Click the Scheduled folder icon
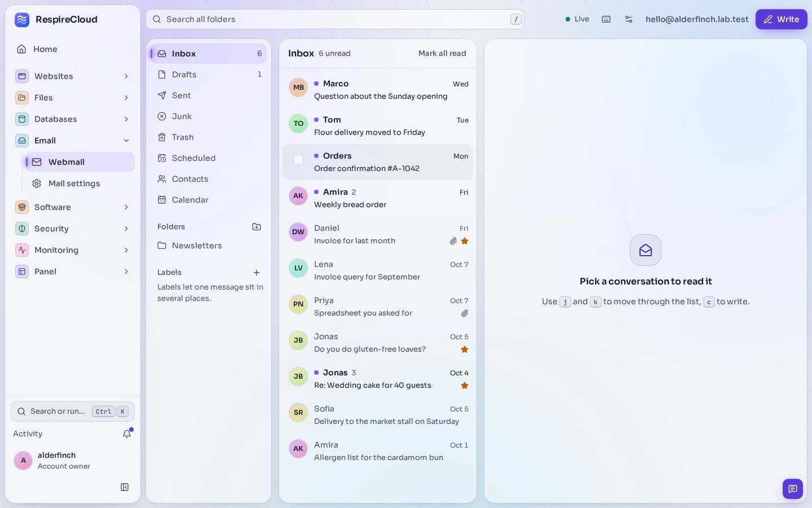This screenshot has width=812, height=508. 162,158
